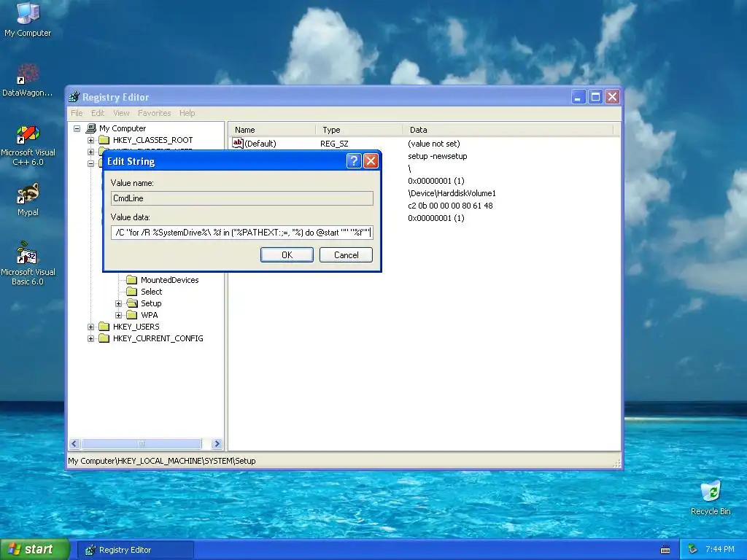This screenshot has width=747, height=560.
Task: Open Microsoft Visual C++ 6.0 shortcut
Action: (28, 145)
